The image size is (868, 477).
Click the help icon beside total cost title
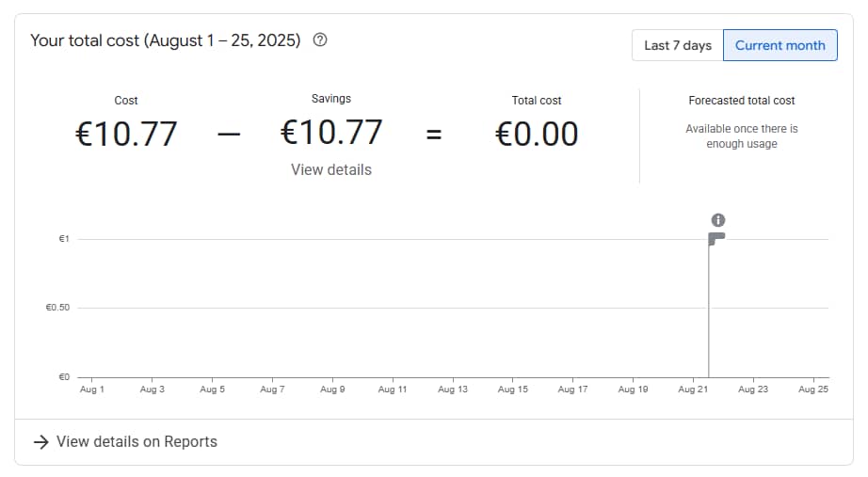click(x=320, y=40)
